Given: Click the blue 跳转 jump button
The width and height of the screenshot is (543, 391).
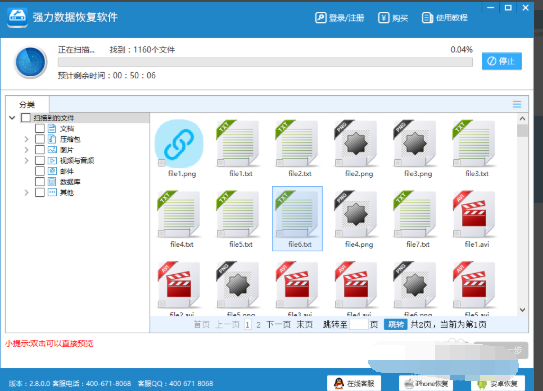Looking at the screenshot, I should (x=395, y=325).
